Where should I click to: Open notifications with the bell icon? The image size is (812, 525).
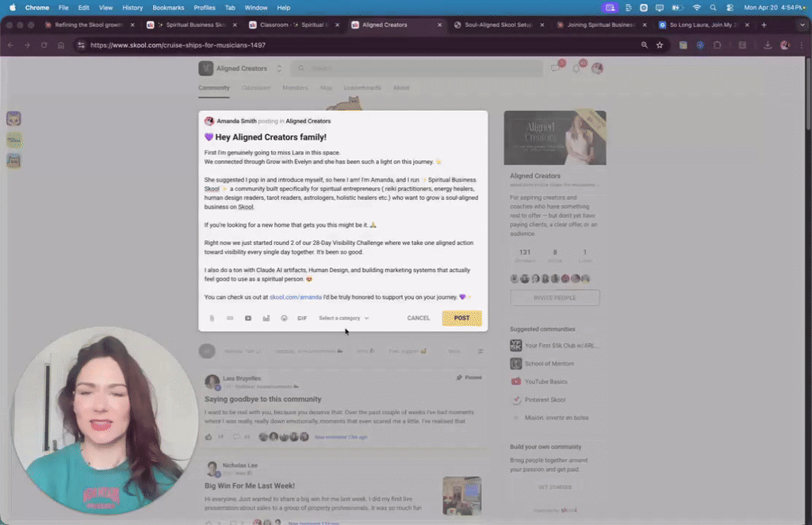tap(576, 69)
